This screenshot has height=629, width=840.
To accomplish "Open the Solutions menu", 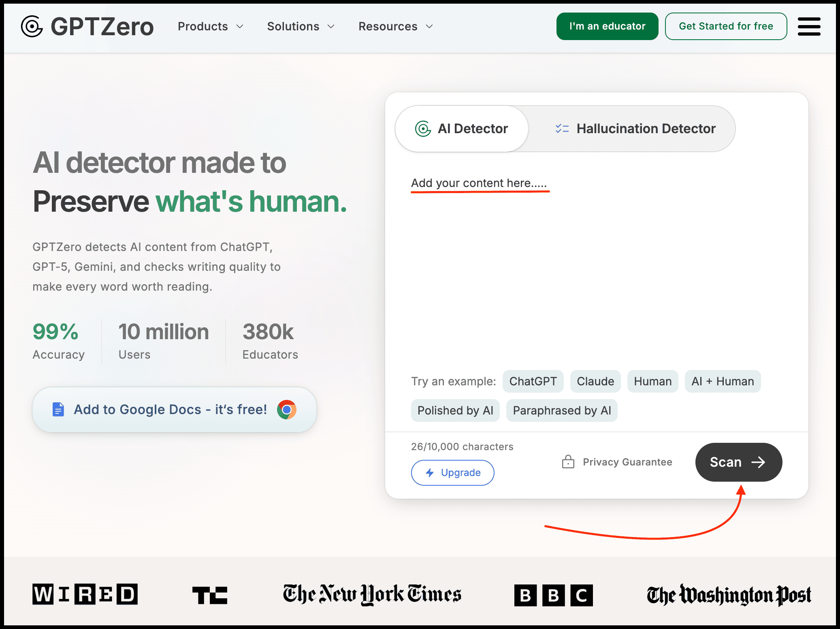I will (301, 26).
